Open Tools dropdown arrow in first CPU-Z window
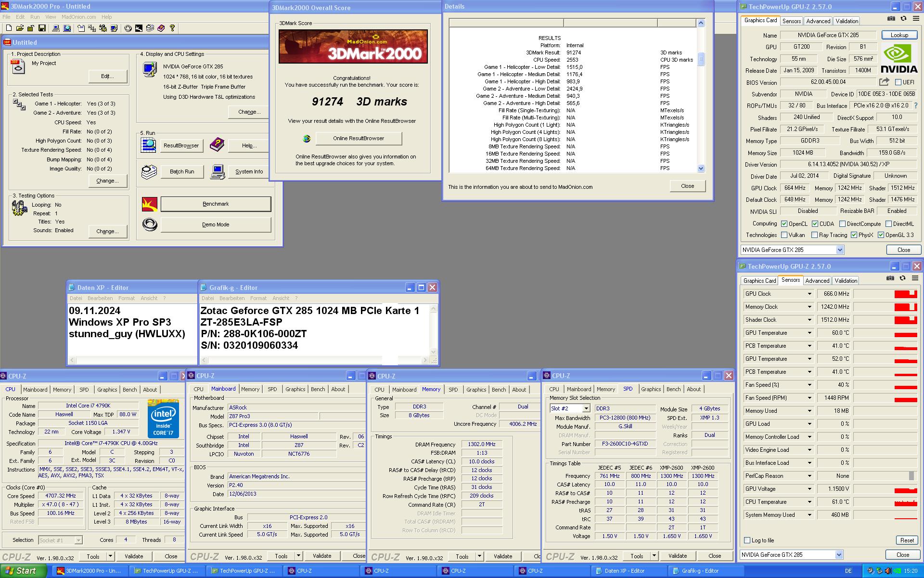924x578 pixels. [x=110, y=556]
